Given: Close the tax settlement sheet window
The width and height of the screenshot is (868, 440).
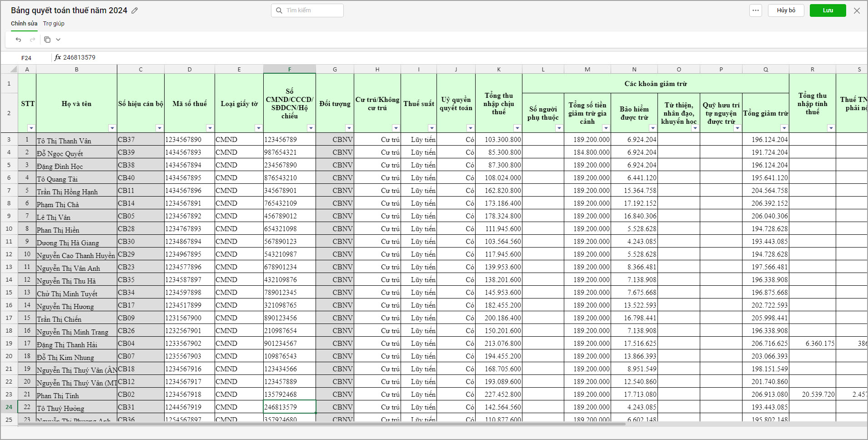Looking at the screenshot, I should (857, 10).
